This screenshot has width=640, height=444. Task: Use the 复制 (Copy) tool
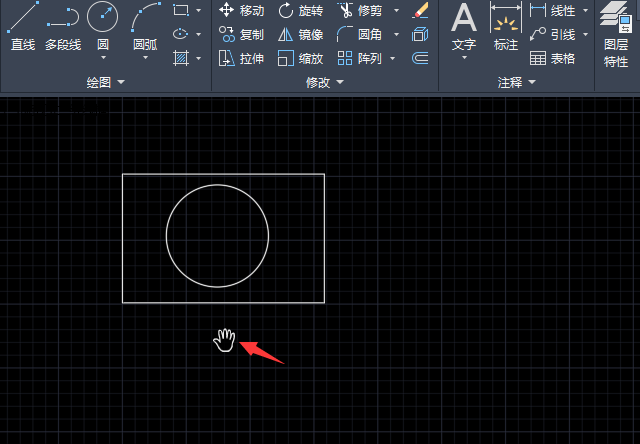coord(242,34)
